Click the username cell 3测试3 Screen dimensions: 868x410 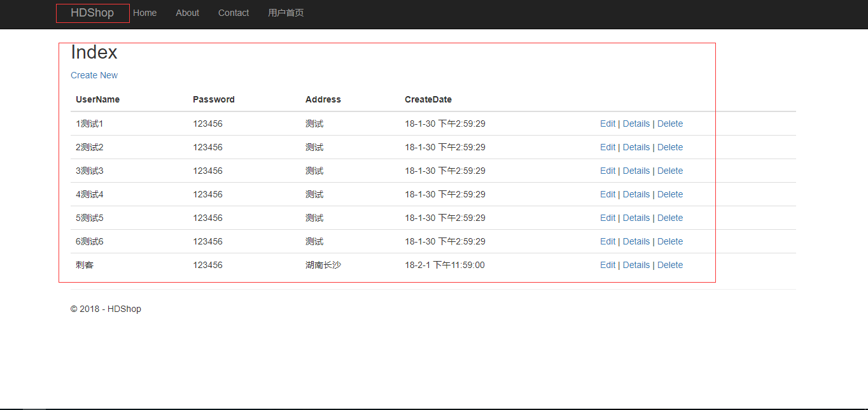click(x=90, y=171)
